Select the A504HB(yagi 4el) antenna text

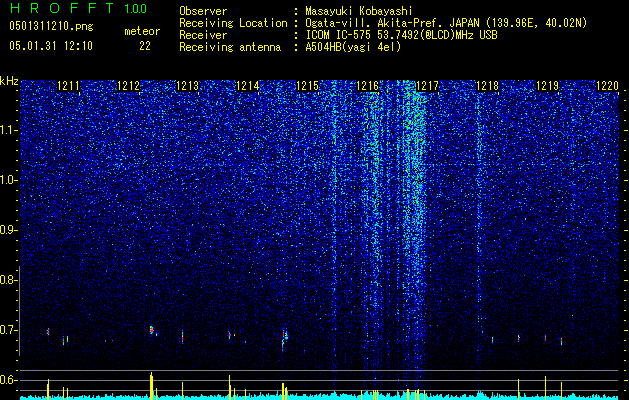[x=353, y=47]
